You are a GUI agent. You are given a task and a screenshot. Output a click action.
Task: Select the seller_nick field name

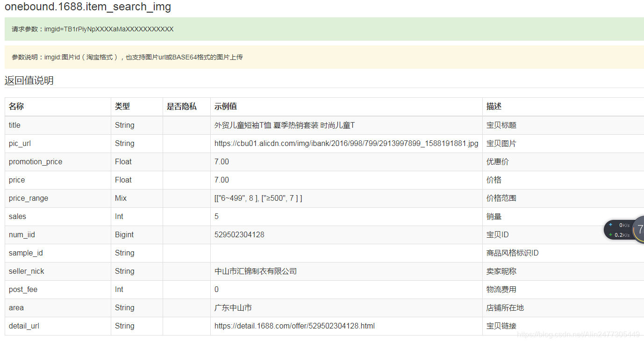coord(27,271)
